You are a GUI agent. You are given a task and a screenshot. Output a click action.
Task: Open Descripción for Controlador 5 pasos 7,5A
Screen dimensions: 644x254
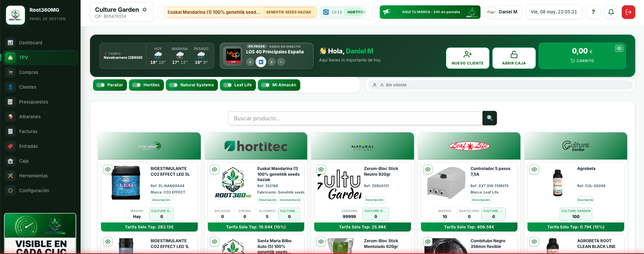[481, 200]
